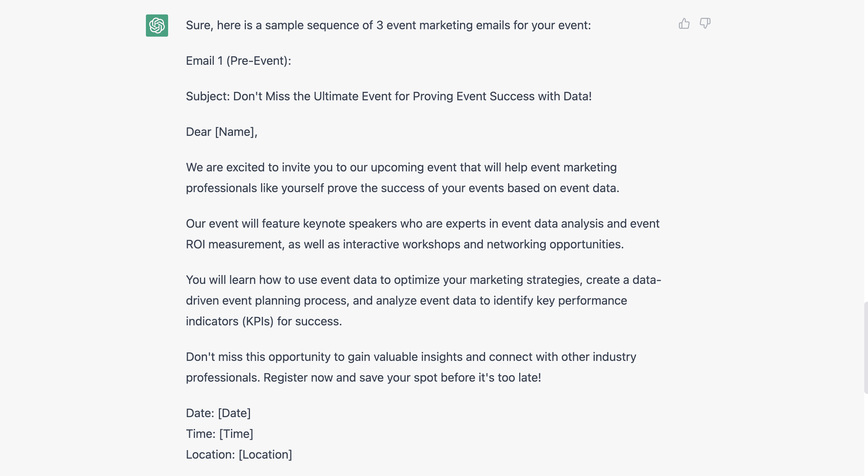Click the "driven event planning process" line

pos(406,301)
